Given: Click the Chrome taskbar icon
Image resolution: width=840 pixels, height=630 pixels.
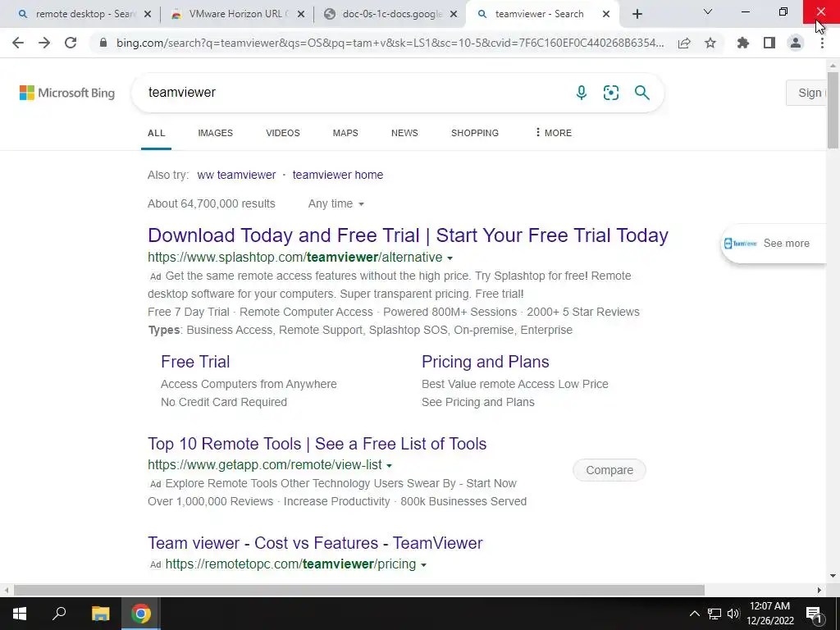Looking at the screenshot, I should 140,614.
